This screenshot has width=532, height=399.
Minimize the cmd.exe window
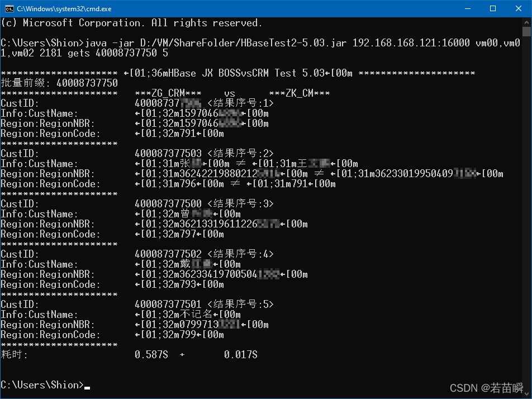[468, 9]
